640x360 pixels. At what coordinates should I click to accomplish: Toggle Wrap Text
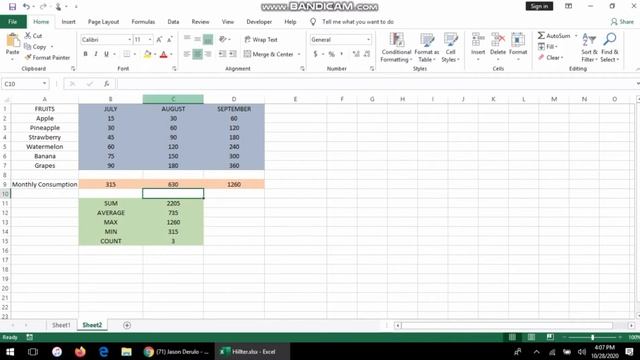261,40
